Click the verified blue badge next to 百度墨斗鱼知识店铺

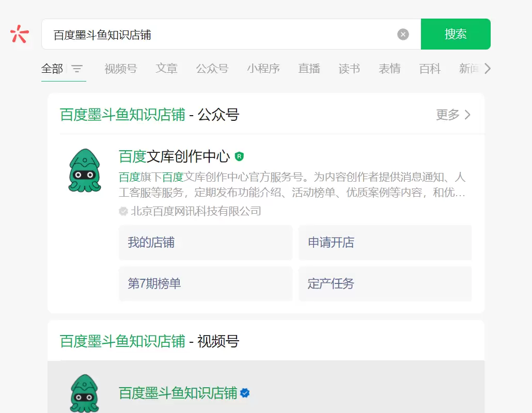click(x=244, y=393)
